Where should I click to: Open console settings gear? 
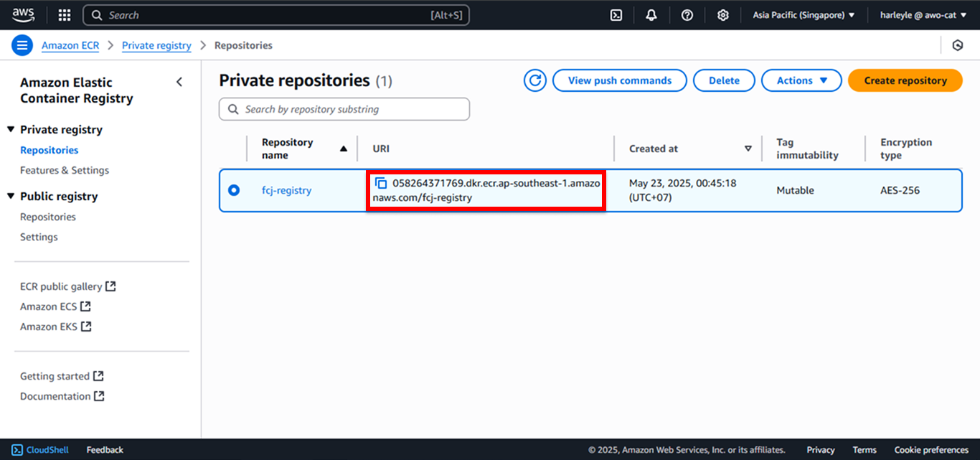pos(723,15)
